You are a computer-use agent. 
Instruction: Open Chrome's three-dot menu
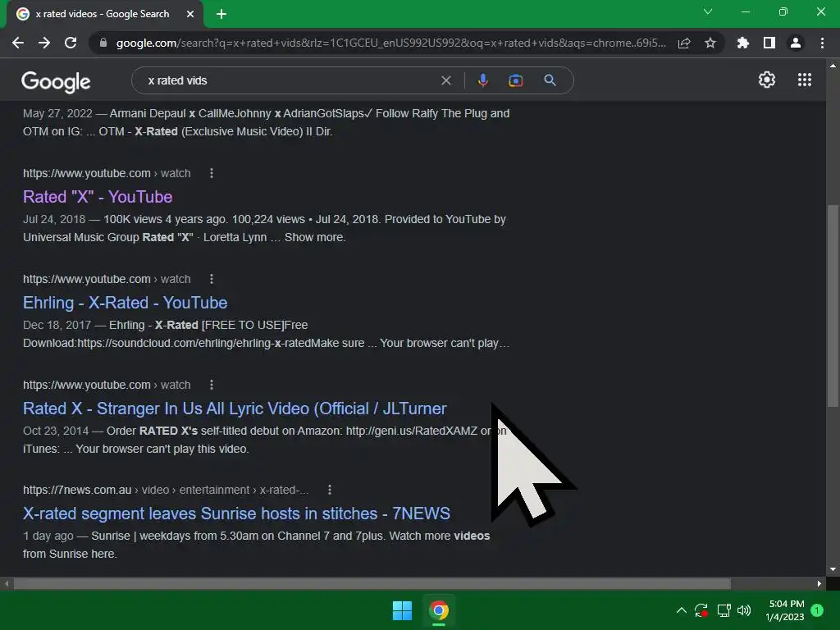(822, 43)
